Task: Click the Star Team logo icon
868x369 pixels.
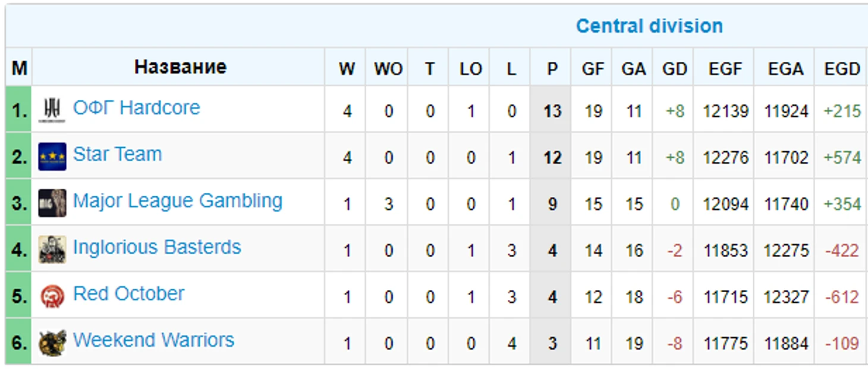Action: 52,157
